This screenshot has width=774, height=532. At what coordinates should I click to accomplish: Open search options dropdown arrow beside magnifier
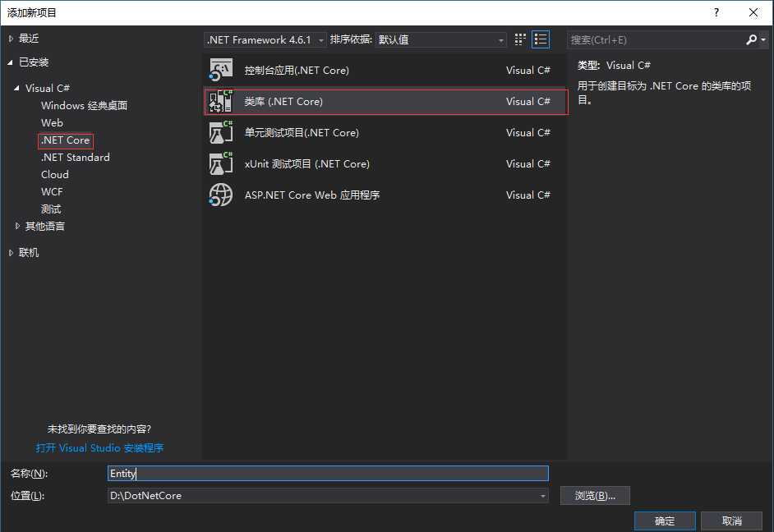click(x=763, y=39)
